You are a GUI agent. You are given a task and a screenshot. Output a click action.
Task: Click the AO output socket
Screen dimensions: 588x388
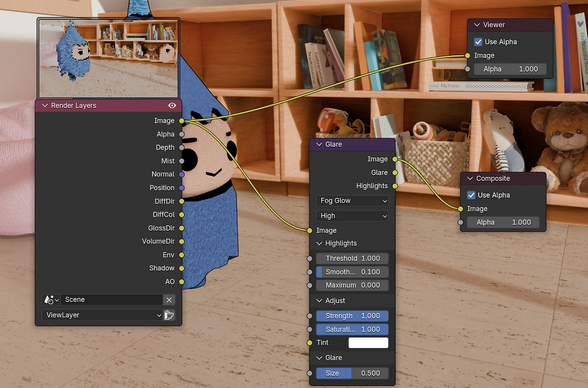pos(182,281)
